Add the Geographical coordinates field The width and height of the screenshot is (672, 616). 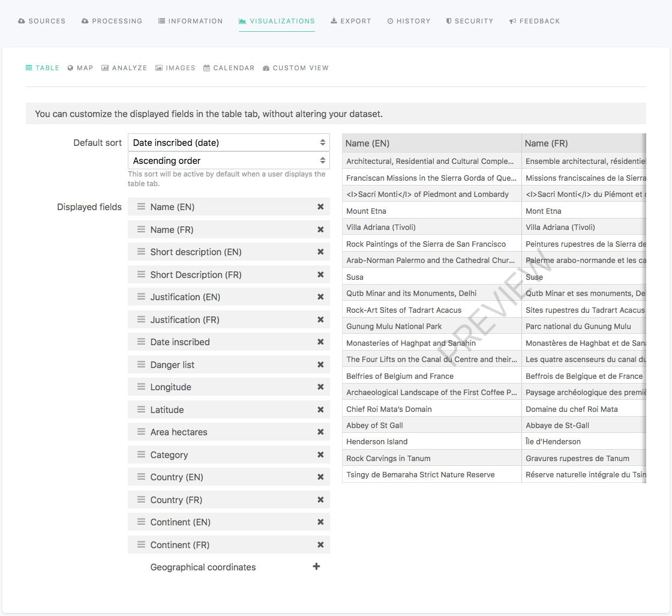coord(316,567)
